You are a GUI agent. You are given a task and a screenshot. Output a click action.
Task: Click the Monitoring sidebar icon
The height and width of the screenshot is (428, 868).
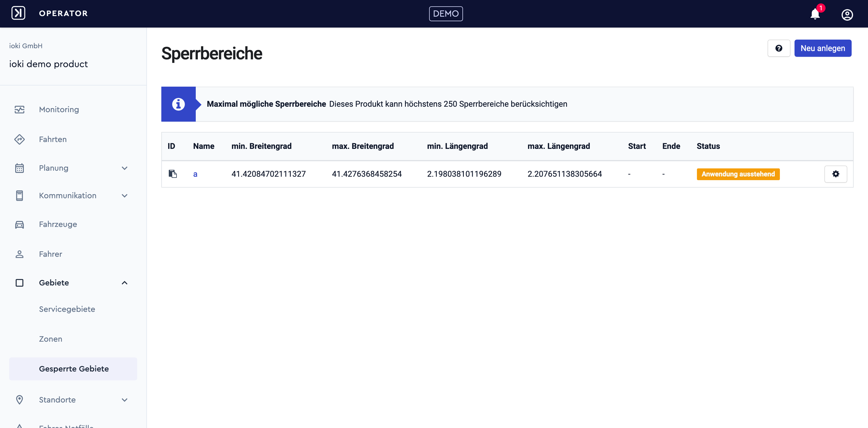point(20,110)
